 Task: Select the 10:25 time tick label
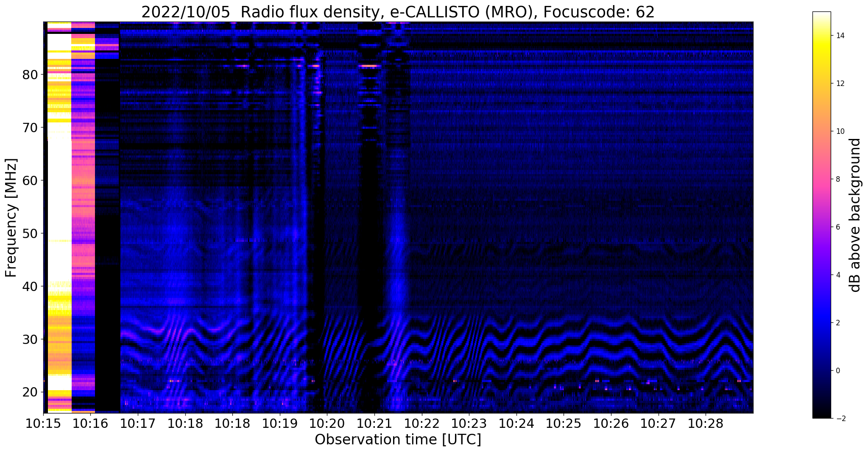pos(564,424)
